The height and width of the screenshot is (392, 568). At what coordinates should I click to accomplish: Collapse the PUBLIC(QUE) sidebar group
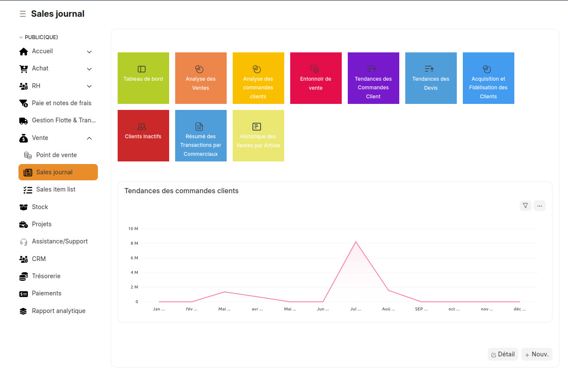click(x=21, y=37)
